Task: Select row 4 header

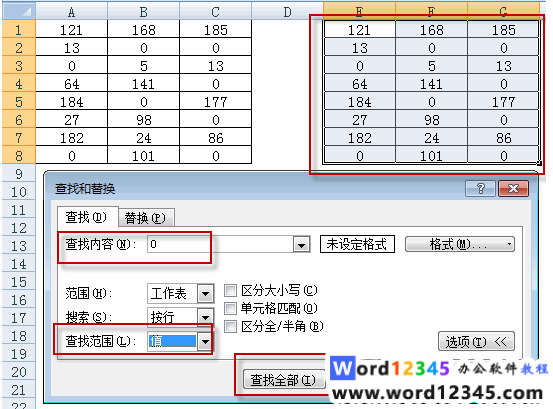Action: point(19,83)
